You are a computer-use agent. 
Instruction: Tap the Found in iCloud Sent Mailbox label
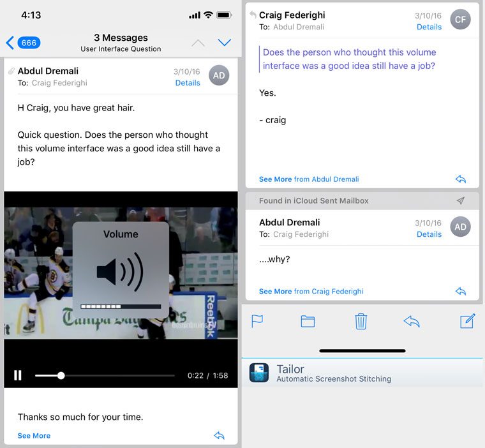pyautogui.click(x=313, y=201)
